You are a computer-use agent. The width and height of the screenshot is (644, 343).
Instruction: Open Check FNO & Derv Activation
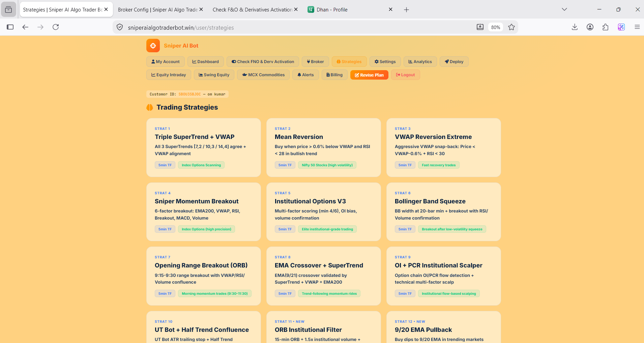pos(263,62)
